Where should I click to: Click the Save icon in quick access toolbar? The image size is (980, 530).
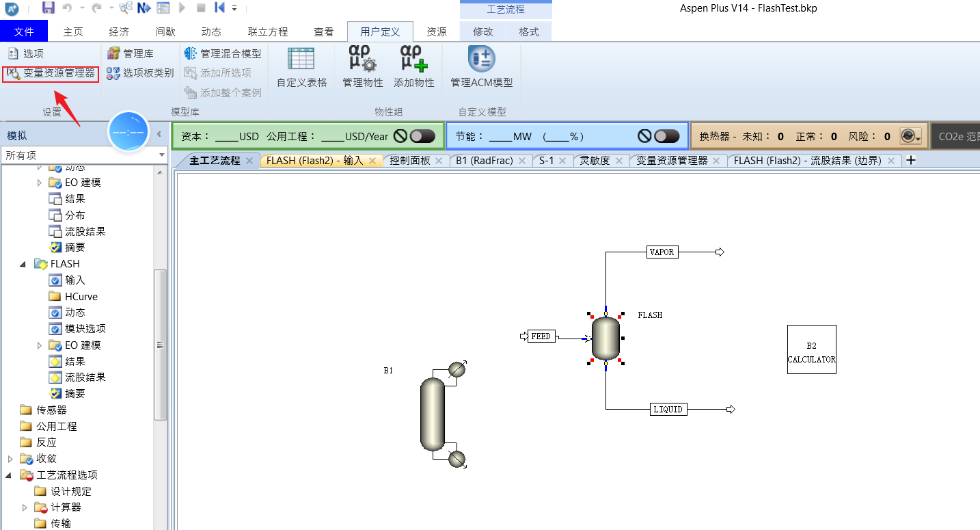tap(48, 8)
